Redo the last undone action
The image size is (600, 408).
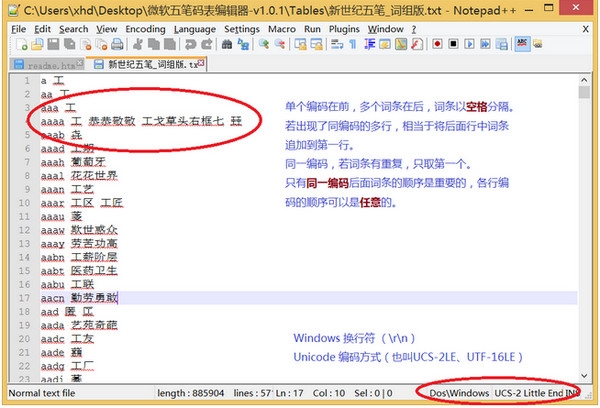[207, 44]
